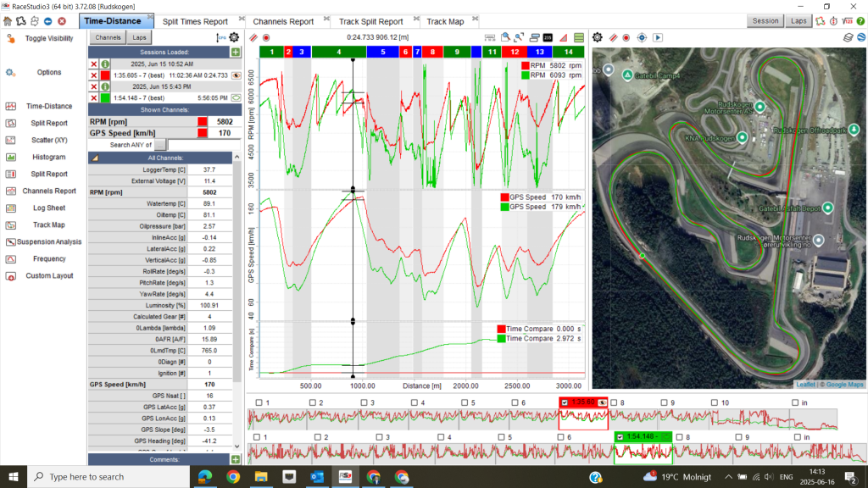Open the green help question mark icon
The width and height of the screenshot is (868, 488).
click(861, 21)
